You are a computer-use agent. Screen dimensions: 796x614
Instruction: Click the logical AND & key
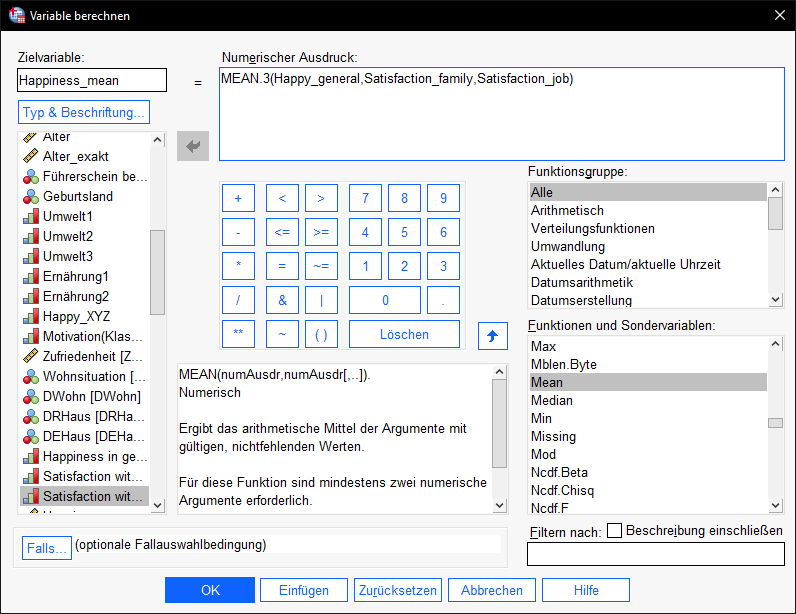click(x=282, y=300)
